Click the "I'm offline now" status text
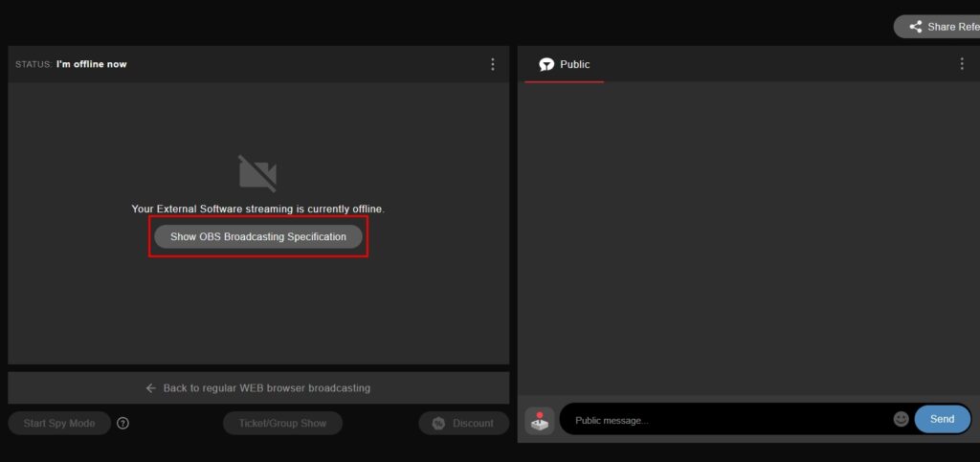The width and height of the screenshot is (980, 462). [91, 64]
